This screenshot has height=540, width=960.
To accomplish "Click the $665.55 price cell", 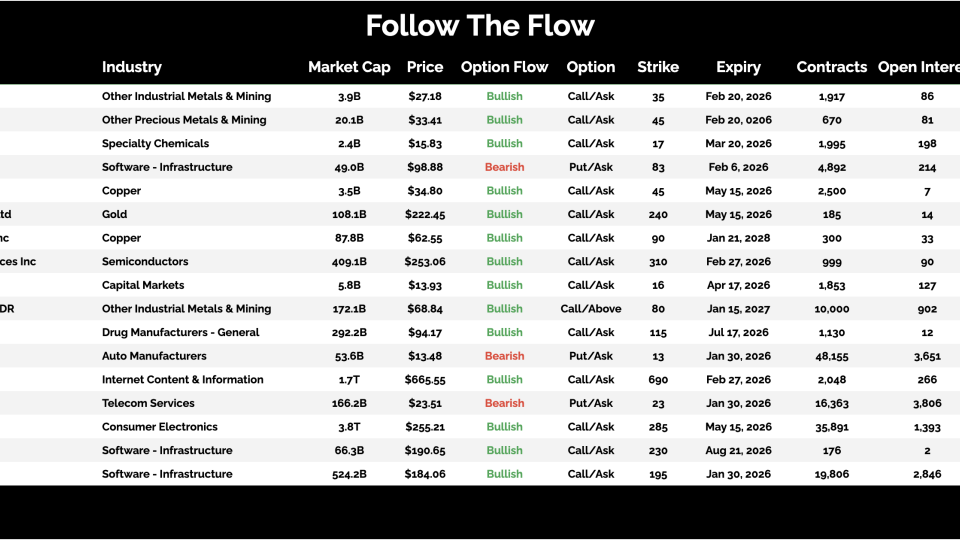I will pyautogui.click(x=425, y=380).
